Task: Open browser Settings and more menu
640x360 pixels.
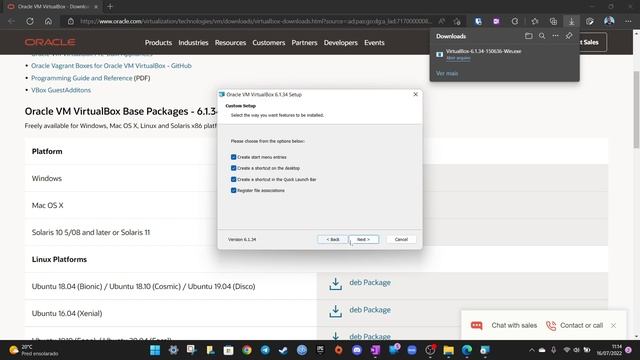Action: pyautogui.click(x=628, y=21)
